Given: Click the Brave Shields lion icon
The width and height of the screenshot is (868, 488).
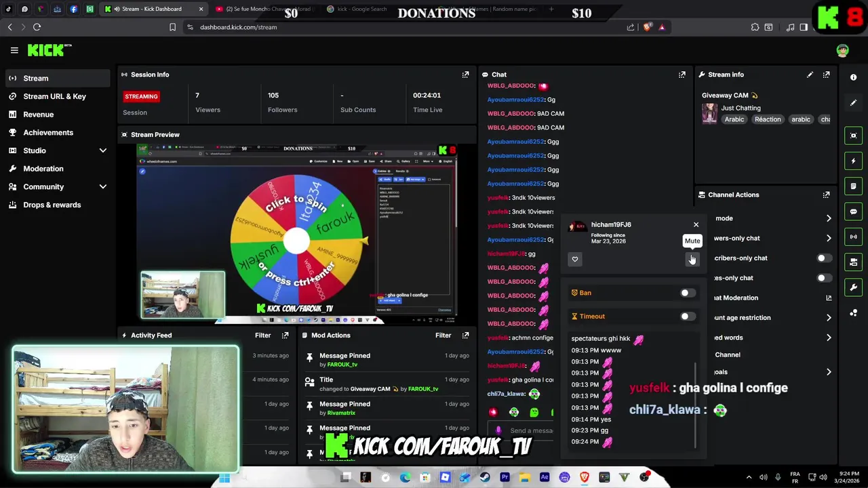Looking at the screenshot, I should click(x=647, y=27).
